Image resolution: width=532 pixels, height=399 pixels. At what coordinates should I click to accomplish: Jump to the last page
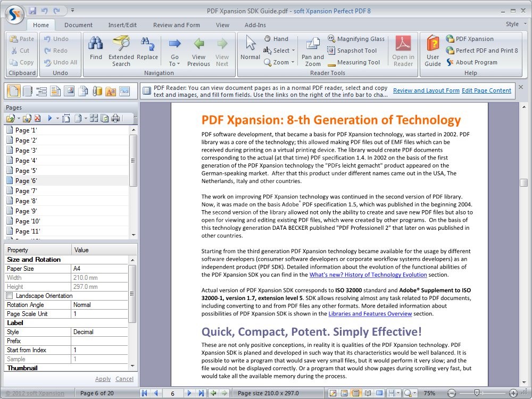coord(201,393)
